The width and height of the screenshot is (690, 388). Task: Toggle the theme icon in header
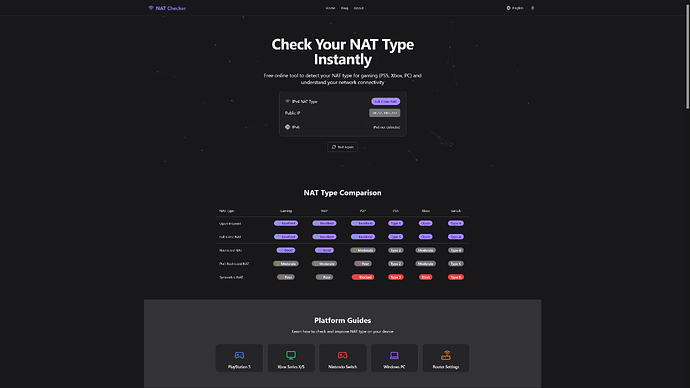click(x=532, y=8)
